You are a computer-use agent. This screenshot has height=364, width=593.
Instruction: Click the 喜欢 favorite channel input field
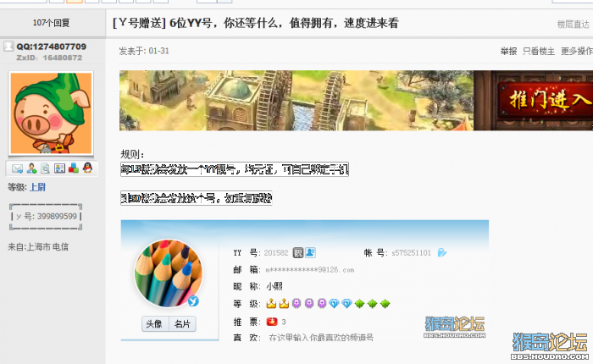(x=321, y=338)
